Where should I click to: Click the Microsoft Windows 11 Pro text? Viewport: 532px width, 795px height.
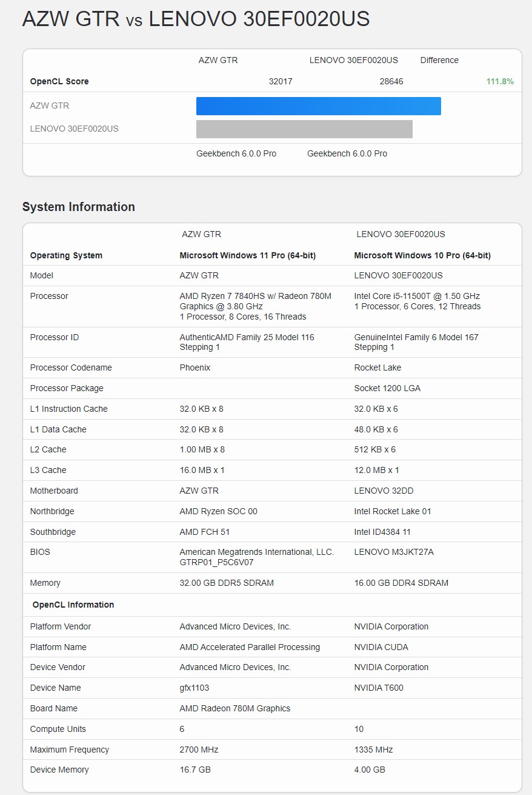click(x=247, y=255)
